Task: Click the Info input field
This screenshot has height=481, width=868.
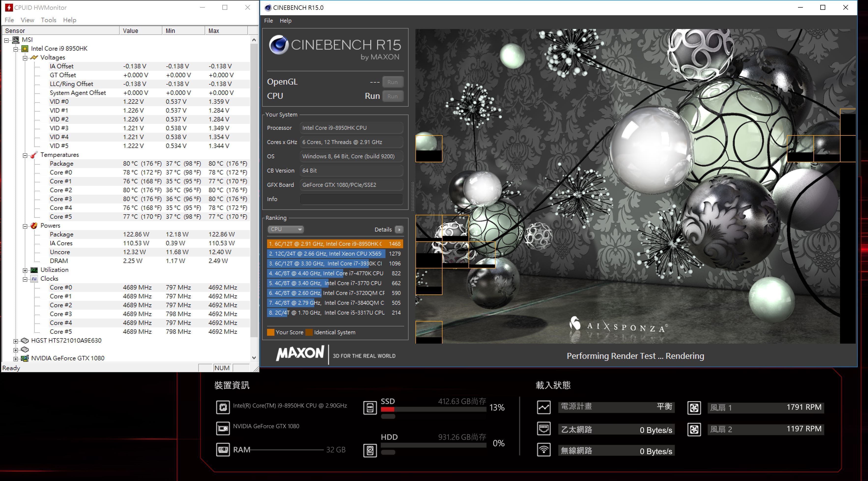Action: click(351, 199)
